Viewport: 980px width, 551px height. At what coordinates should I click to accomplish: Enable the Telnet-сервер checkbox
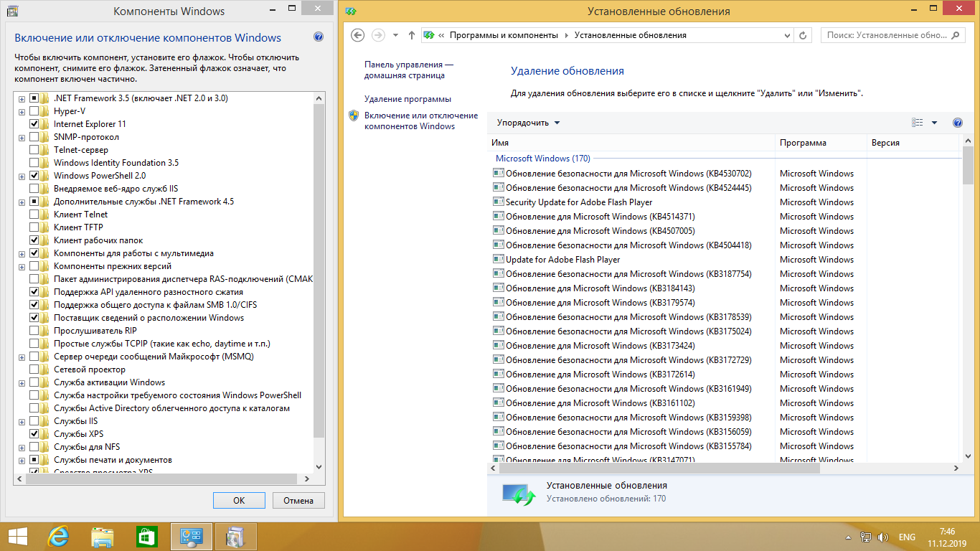pyautogui.click(x=34, y=150)
